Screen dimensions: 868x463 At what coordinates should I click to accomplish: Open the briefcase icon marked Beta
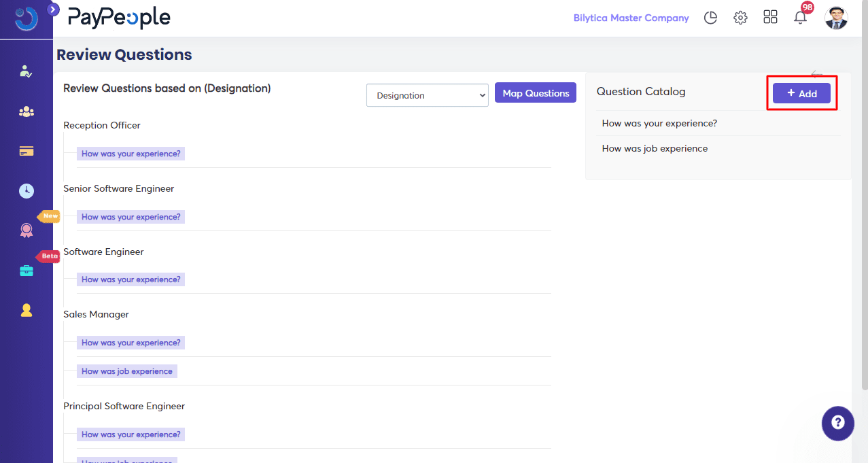click(27, 271)
